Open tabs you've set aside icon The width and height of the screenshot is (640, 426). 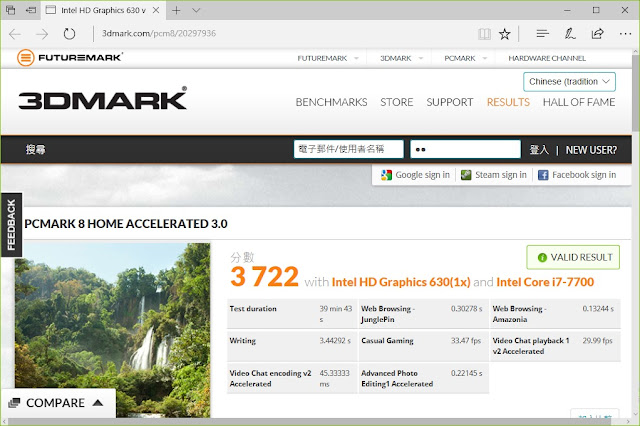[x=11, y=10]
